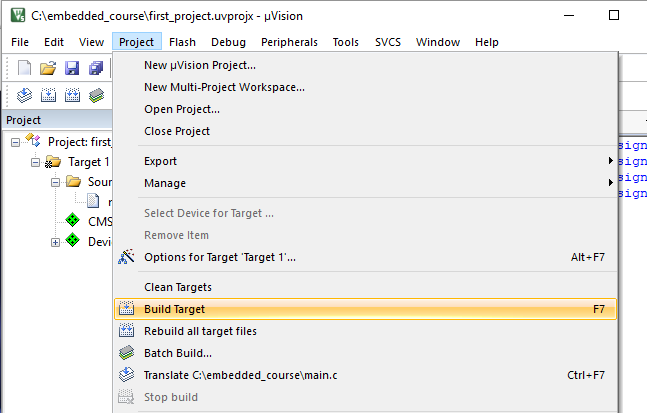Save the current file with the floppy disk icon

pos(72,68)
